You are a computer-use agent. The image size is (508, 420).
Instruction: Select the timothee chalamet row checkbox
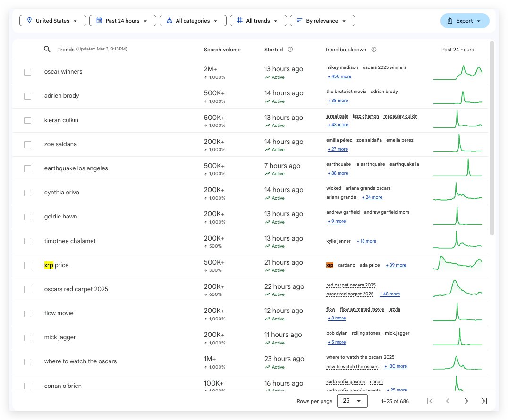tap(27, 241)
